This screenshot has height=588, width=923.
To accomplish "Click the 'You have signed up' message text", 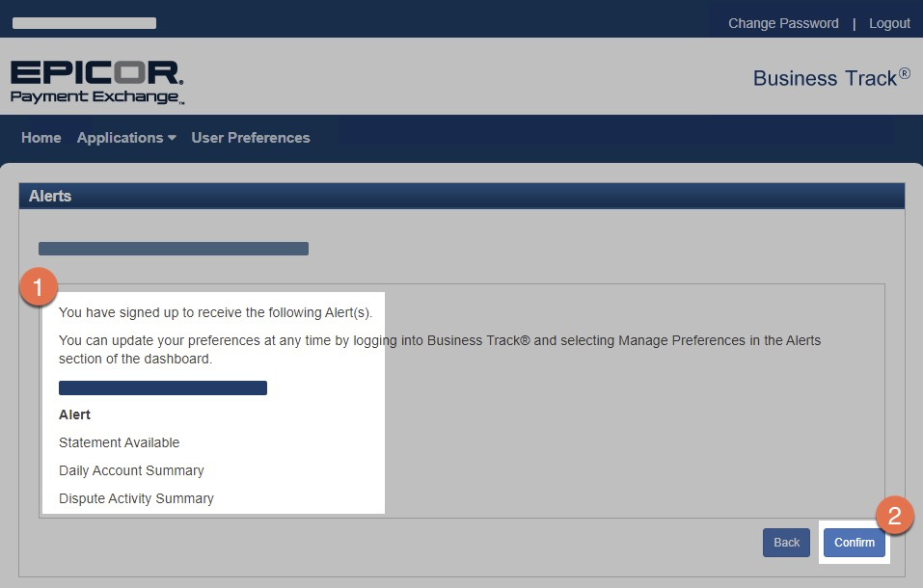I will point(215,312).
